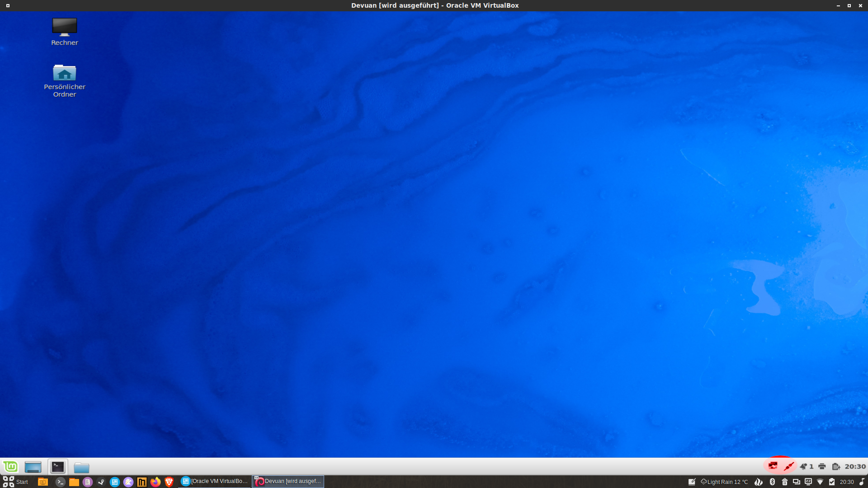Click the Light Rain weather applet
Screen dimensions: 868x488
[724, 482]
